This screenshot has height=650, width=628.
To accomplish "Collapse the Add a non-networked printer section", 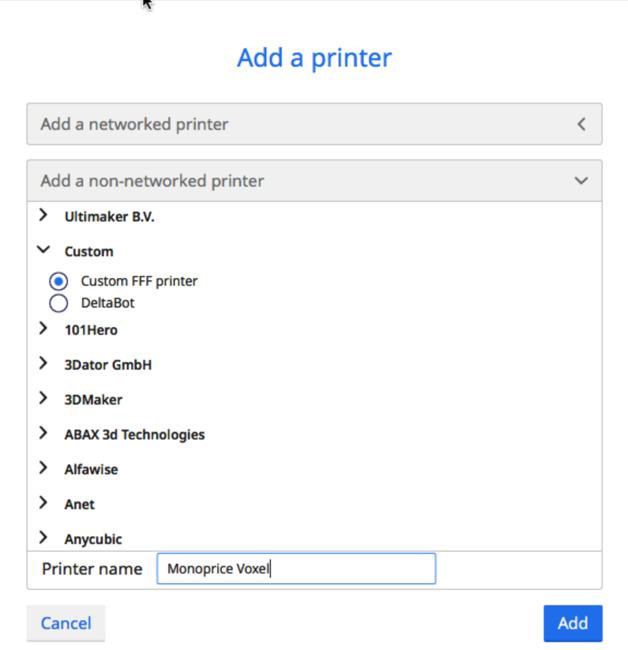I will (x=314, y=181).
